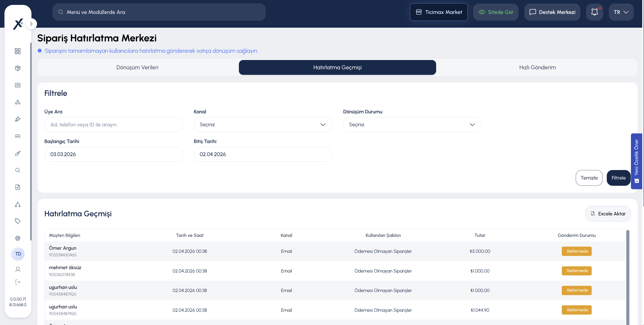This screenshot has width=644, height=325.
Task: Switch to the Hızlı Gönderim tab
Action: (x=537, y=68)
